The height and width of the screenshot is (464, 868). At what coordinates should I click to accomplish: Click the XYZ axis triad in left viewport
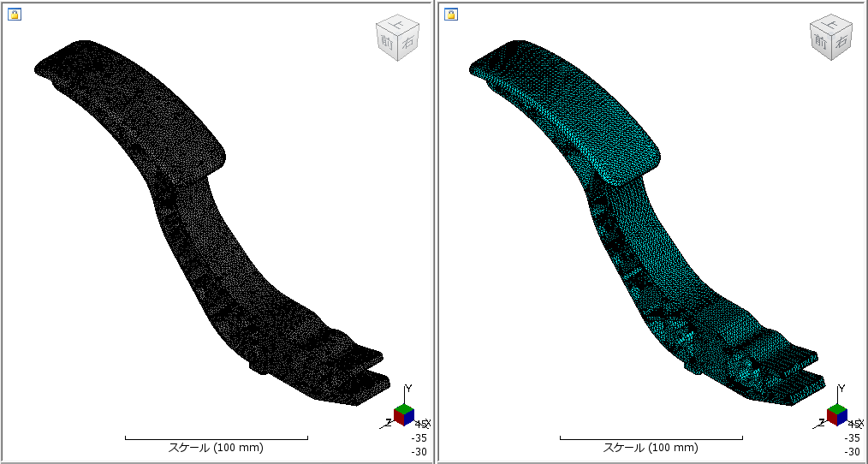click(403, 414)
